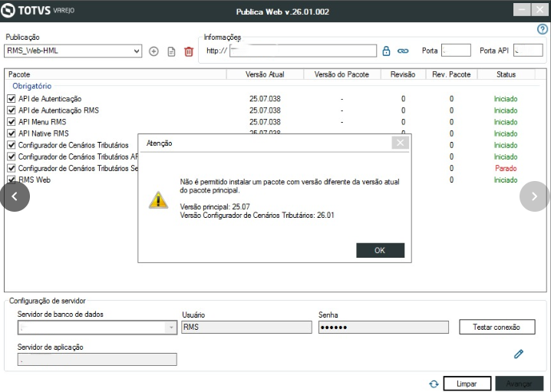Toggle Configurador de Cenários Tributários Se checkbox
This screenshot has width=551, height=392.
[x=12, y=168]
